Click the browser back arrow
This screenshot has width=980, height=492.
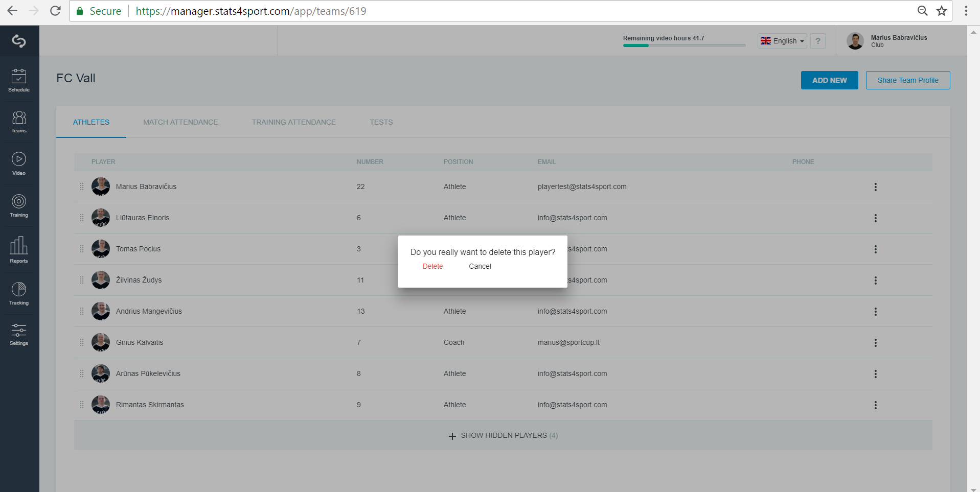point(12,11)
